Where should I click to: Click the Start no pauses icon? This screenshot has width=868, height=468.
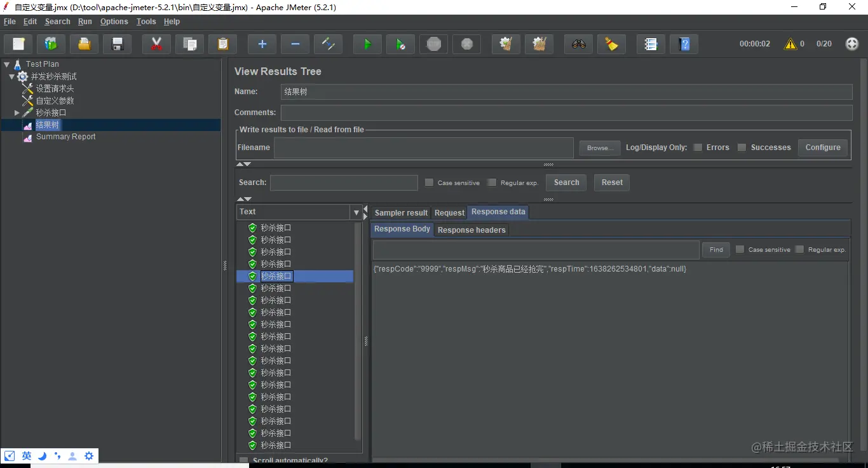(400, 44)
